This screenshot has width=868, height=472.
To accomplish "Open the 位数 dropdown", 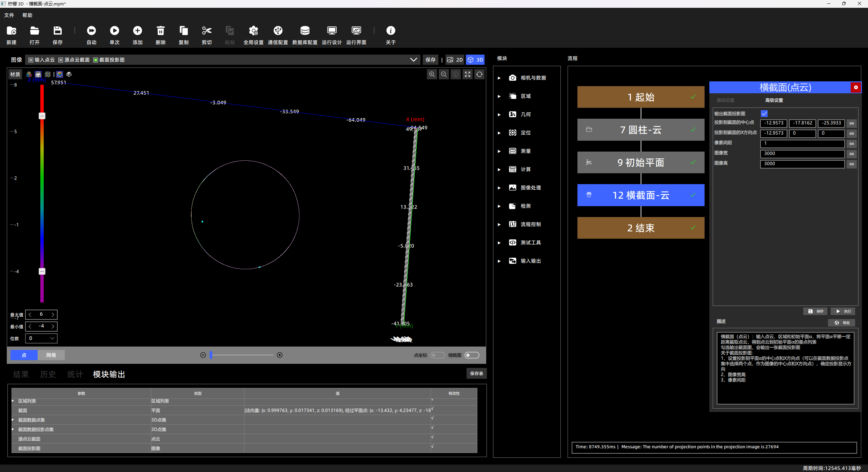I will click(x=42, y=338).
